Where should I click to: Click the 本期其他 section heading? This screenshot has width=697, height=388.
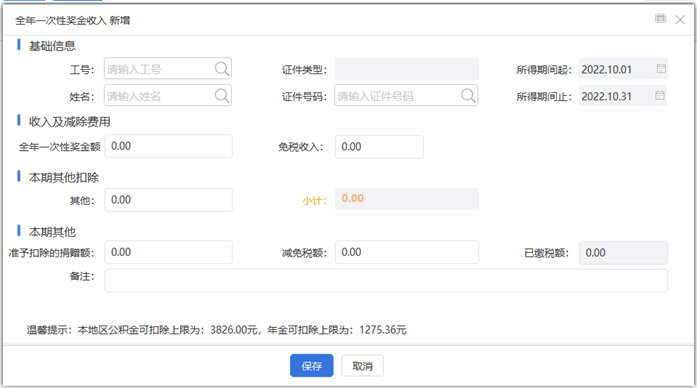click(52, 232)
